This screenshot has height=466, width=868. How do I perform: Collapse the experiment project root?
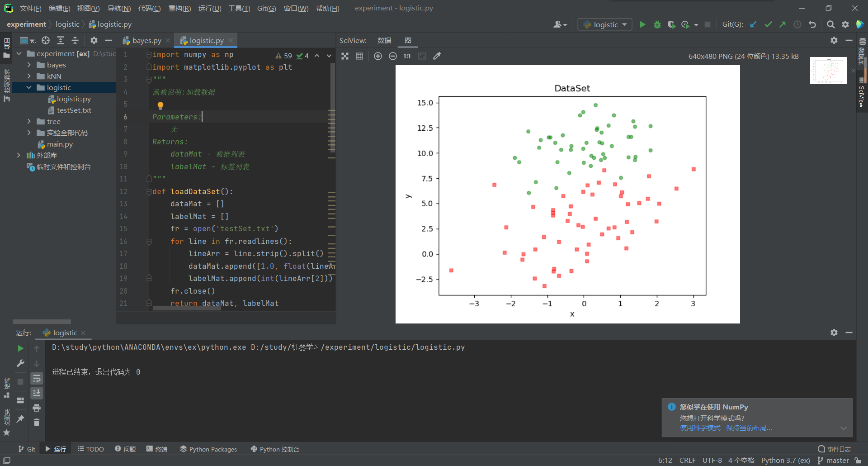pyautogui.click(x=19, y=54)
